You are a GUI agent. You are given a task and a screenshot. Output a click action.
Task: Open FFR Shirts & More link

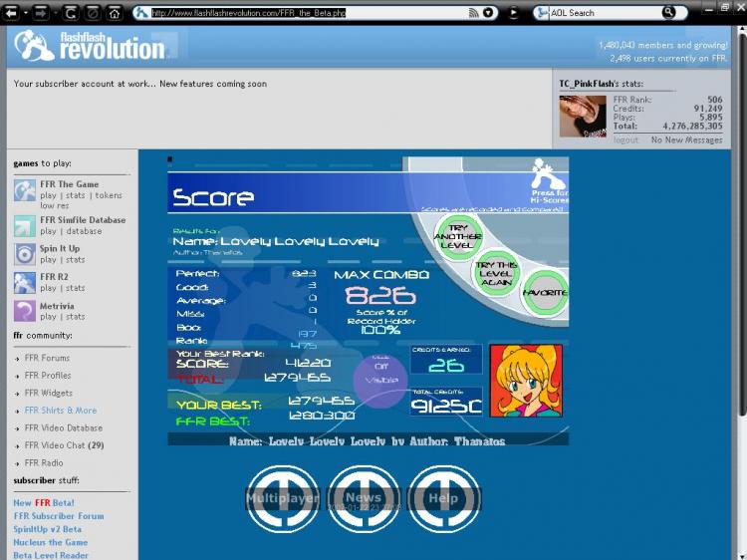pos(61,411)
